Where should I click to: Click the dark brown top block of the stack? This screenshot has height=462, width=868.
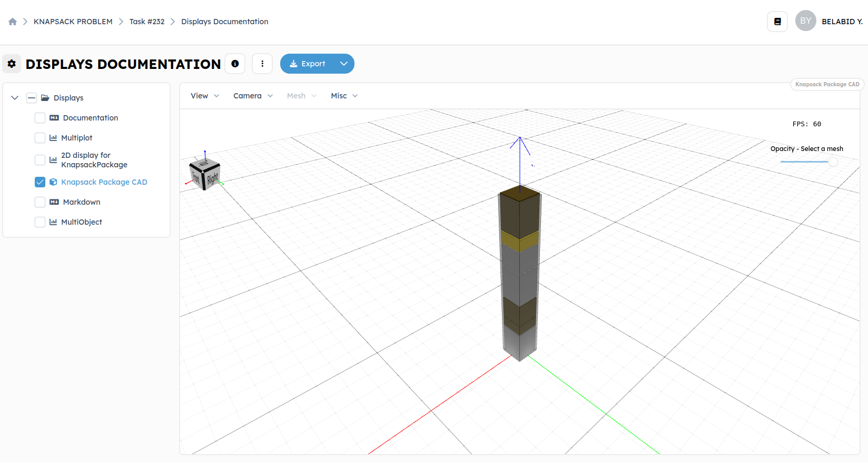519,213
